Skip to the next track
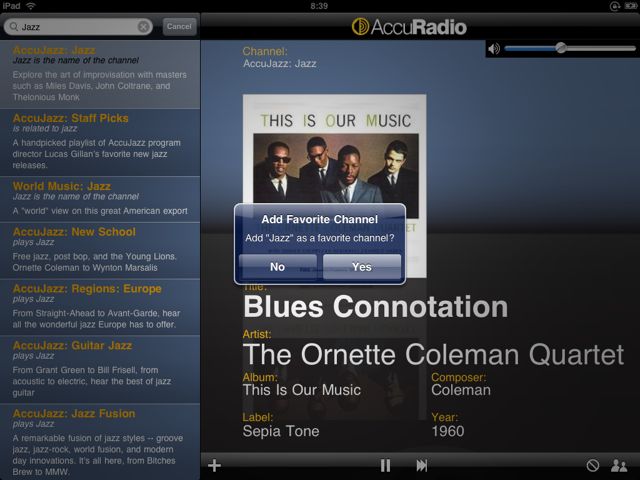 [x=422, y=465]
